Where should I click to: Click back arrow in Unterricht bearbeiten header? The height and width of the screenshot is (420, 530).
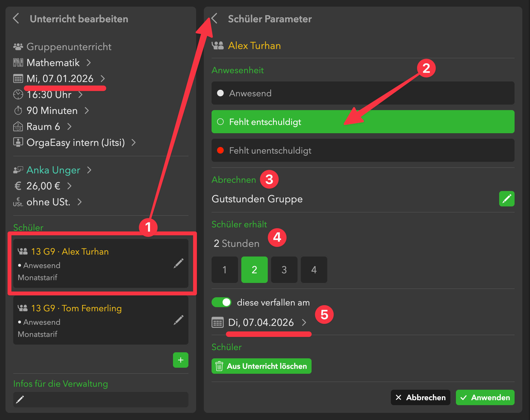point(16,19)
